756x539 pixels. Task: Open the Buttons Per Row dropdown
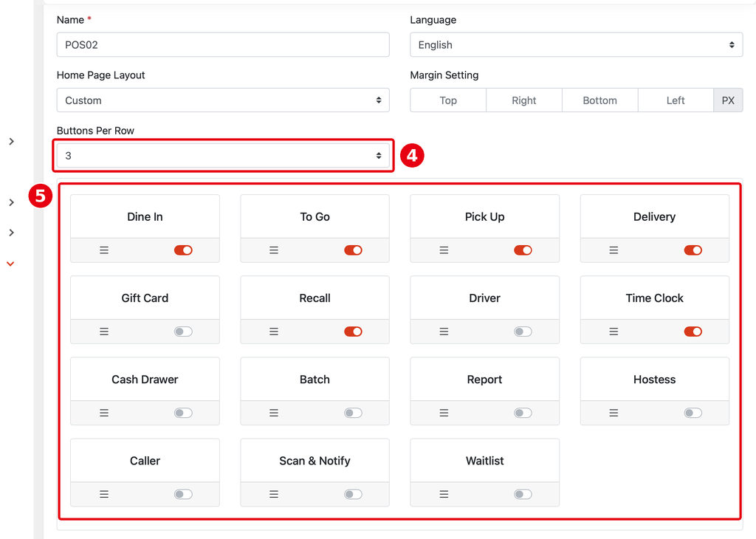tap(223, 156)
